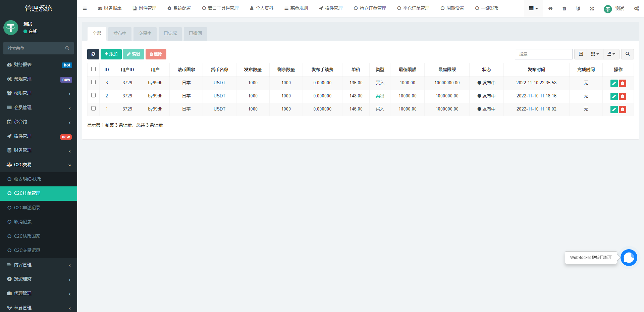Open 一键发币 in the top navigation
Screen dimensions: 644x312
487,8
